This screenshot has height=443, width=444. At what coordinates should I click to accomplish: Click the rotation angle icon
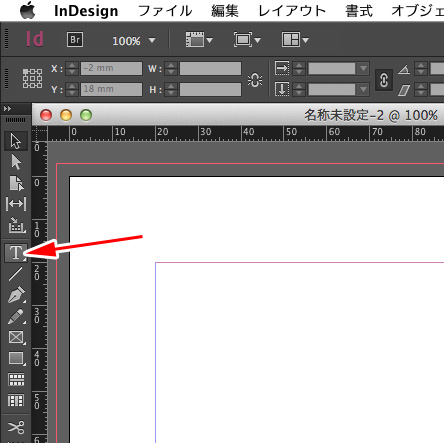(x=404, y=69)
